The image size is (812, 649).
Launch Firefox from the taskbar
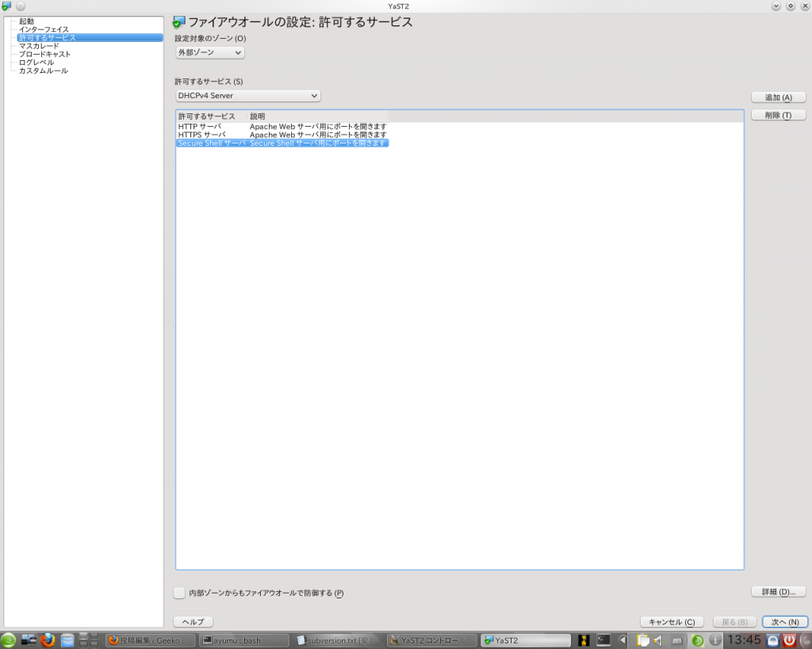(48, 639)
